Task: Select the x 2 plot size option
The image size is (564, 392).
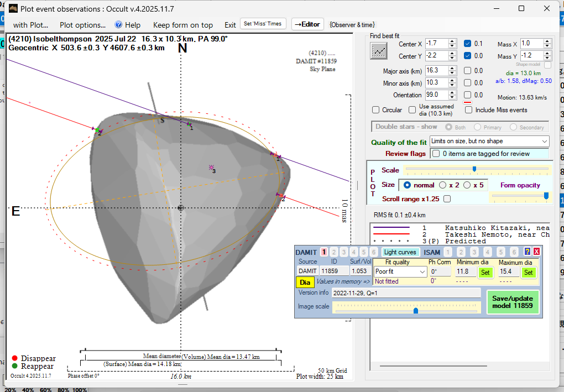Action: tap(443, 185)
